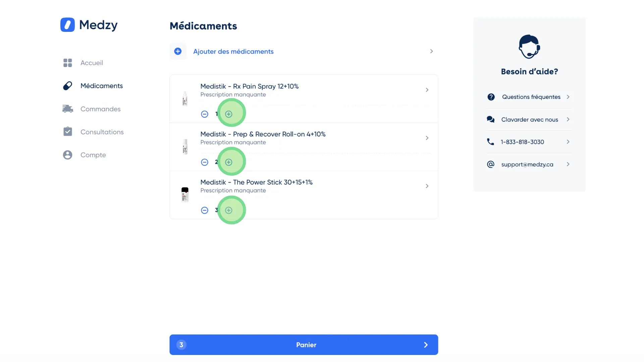Screen dimensions: 644x362
Task: Call the number 1-833-818-3030
Action: point(522,142)
